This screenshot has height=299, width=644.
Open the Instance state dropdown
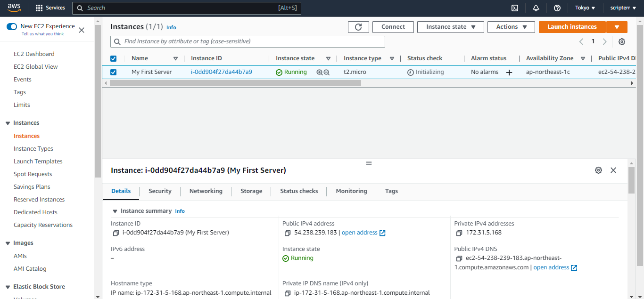tap(451, 27)
